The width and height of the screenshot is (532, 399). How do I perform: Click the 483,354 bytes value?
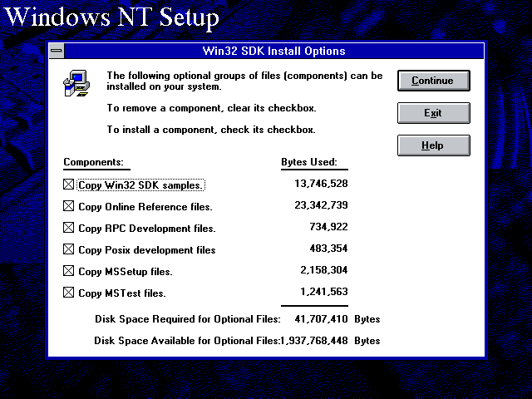328,249
